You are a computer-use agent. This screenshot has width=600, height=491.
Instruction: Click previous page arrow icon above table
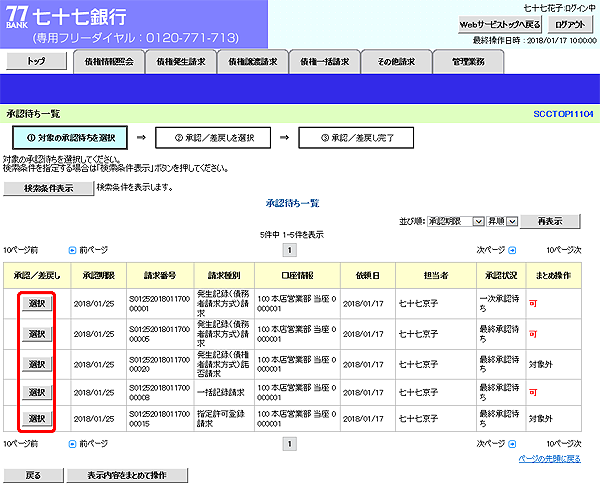click(72, 250)
